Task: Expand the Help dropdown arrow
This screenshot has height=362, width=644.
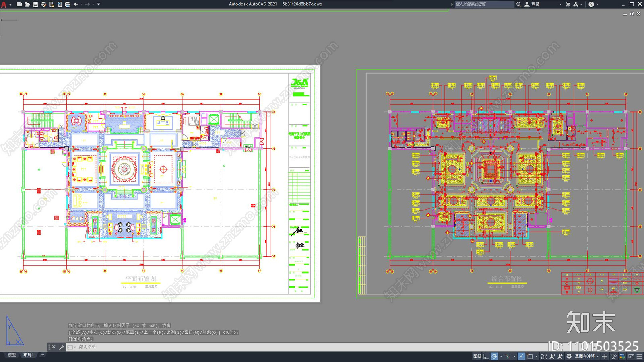Action: 597,4
